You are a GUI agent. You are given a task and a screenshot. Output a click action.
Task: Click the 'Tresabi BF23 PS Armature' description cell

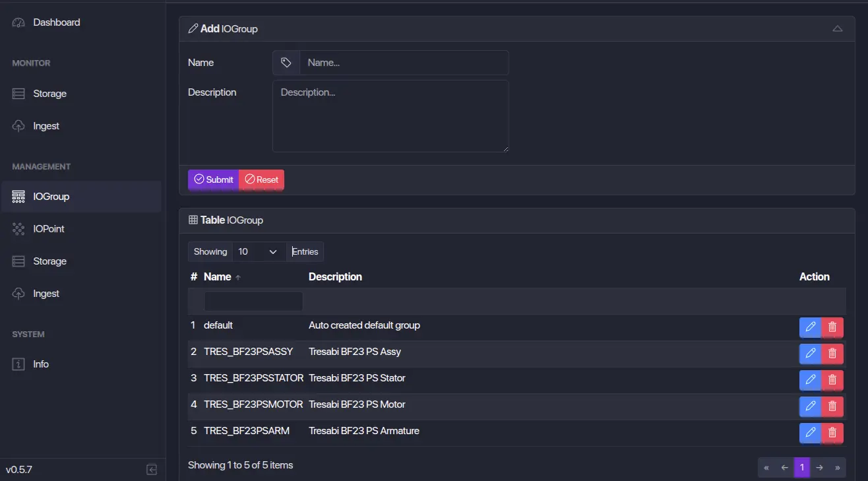(x=364, y=431)
